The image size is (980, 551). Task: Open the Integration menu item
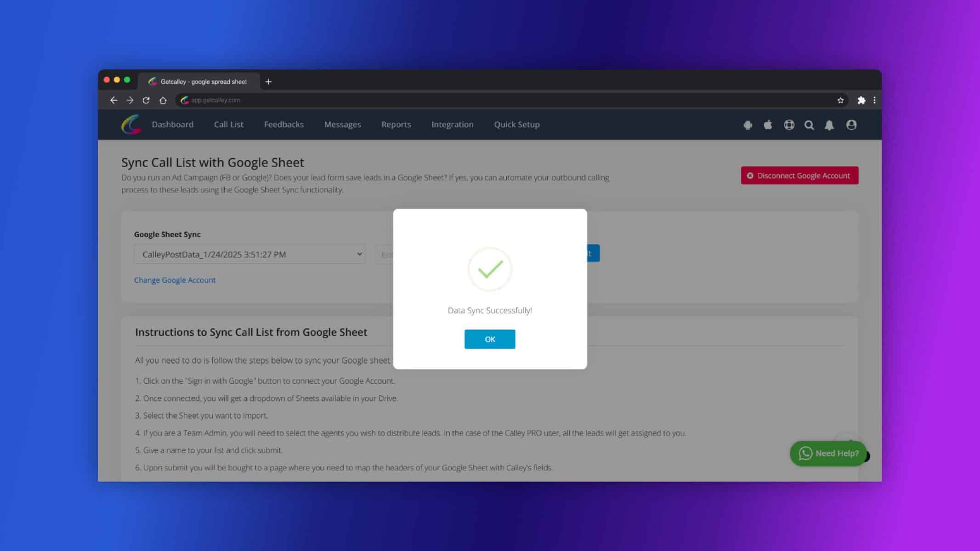tap(452, 124)
